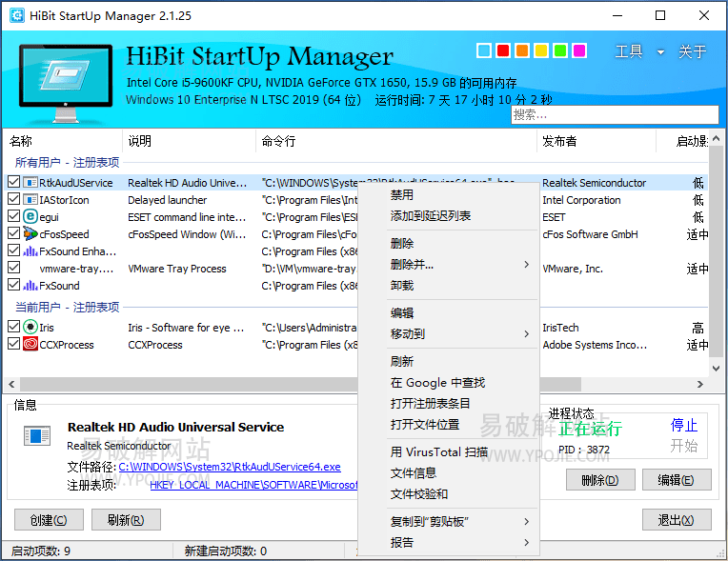728x561 pixels.
Task: Click the 搜索... search field
Action: (x=615, y=114)
